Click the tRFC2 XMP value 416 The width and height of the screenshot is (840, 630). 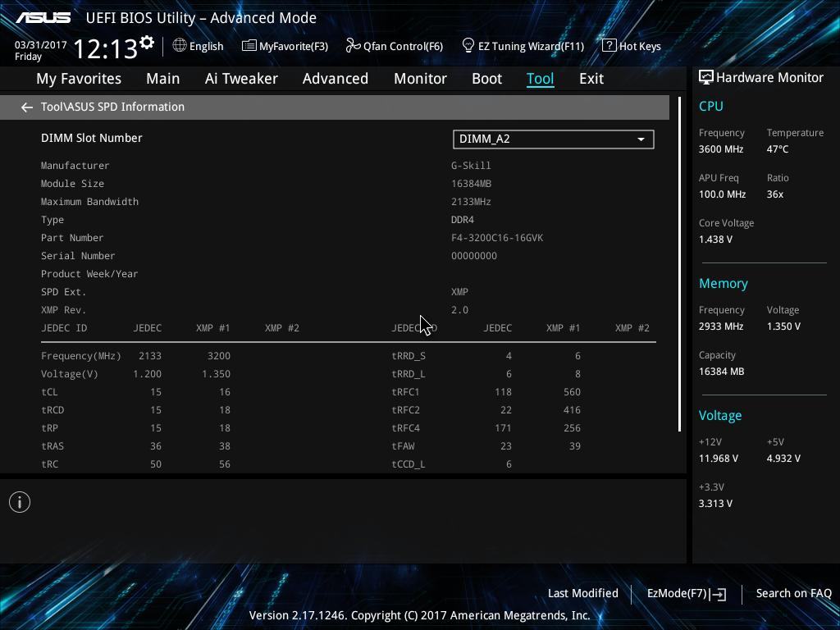tap(572, 410)
